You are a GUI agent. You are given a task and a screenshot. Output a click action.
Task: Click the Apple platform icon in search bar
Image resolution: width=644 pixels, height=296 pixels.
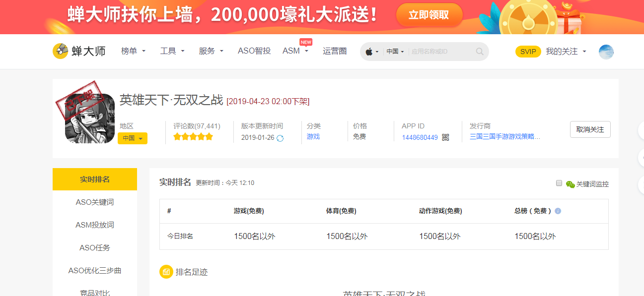(x=369, y=52)
